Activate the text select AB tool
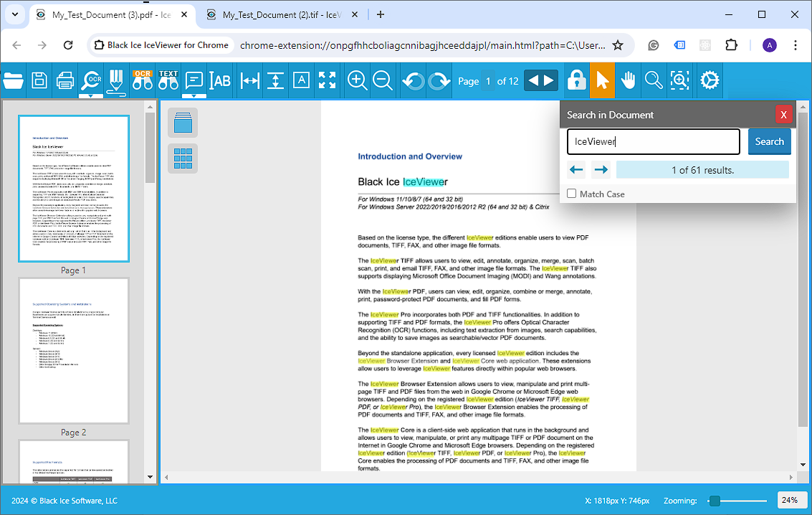 point(220,80)
